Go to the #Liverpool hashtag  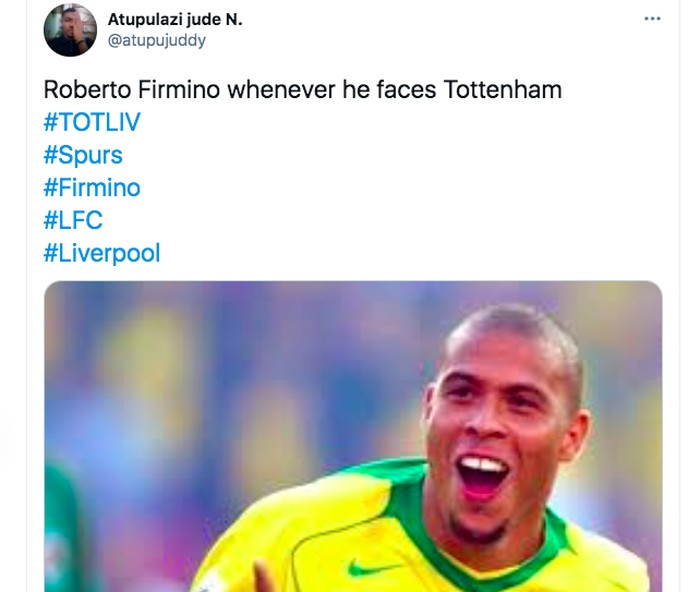[x=101, y=252]
